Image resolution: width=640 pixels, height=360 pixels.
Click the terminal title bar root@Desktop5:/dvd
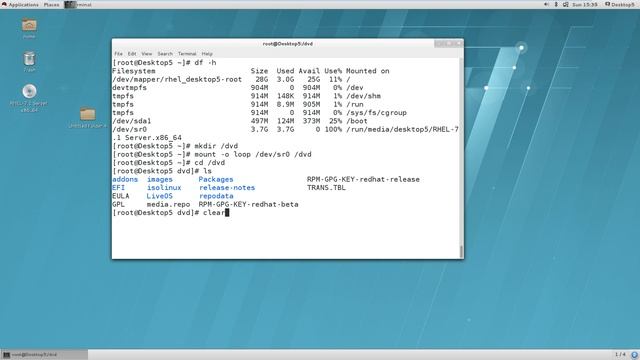pyautogui.click(x=287, y=44)
